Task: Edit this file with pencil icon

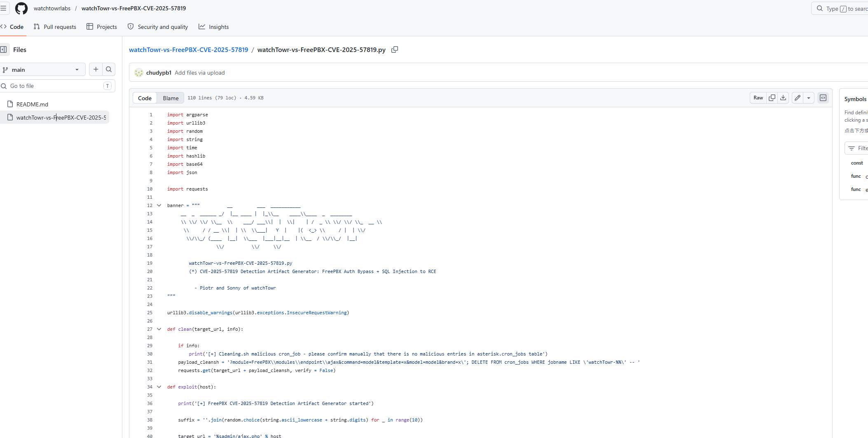Action: pos(798,98)
